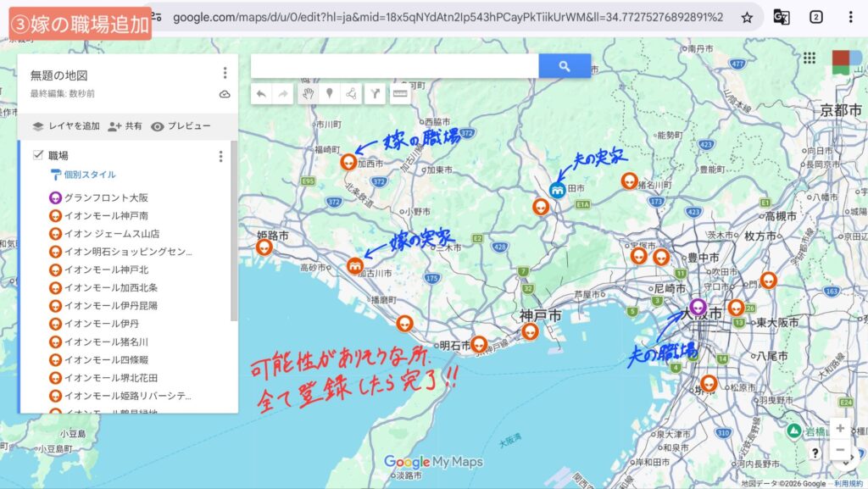Open the プレビュー map preview
This screenshot has height=489, width=868.
click(x=181, y=126)
